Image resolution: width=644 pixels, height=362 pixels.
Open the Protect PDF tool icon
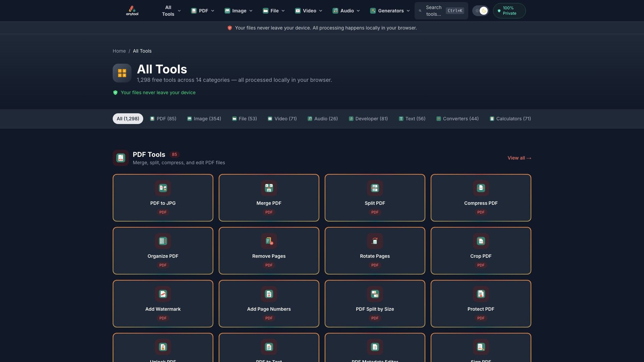(481, 294)
